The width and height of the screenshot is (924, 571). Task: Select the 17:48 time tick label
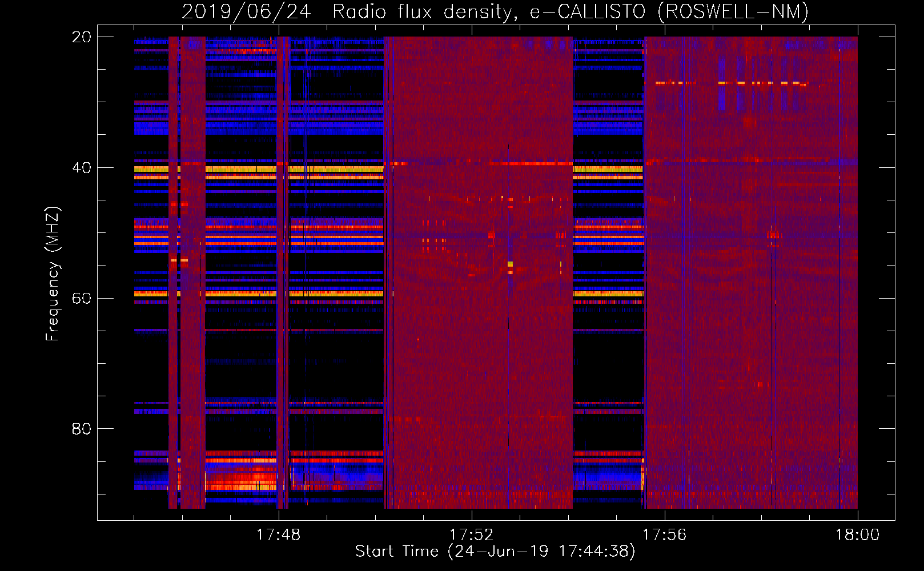[279, 535]
